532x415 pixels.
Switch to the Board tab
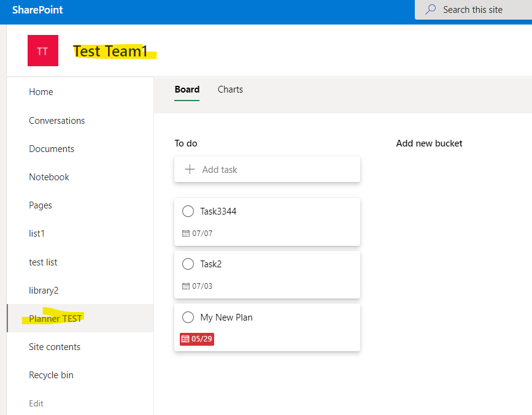[187, 89]
